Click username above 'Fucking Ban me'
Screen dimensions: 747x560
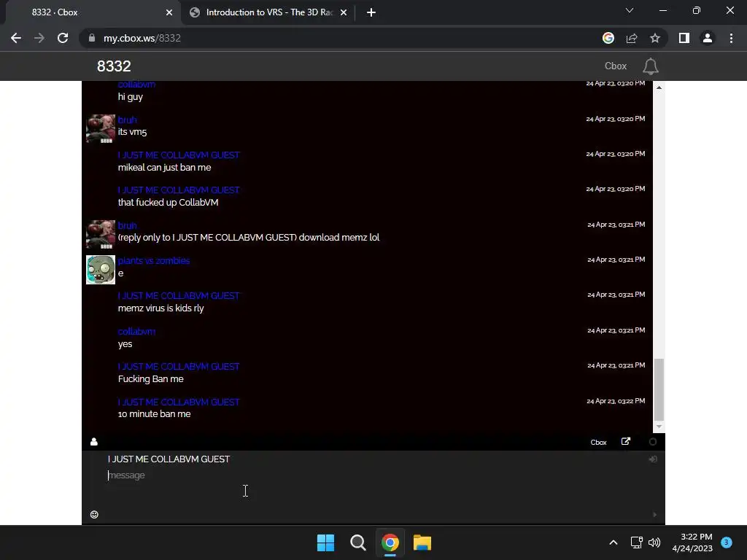click(179, 367)
